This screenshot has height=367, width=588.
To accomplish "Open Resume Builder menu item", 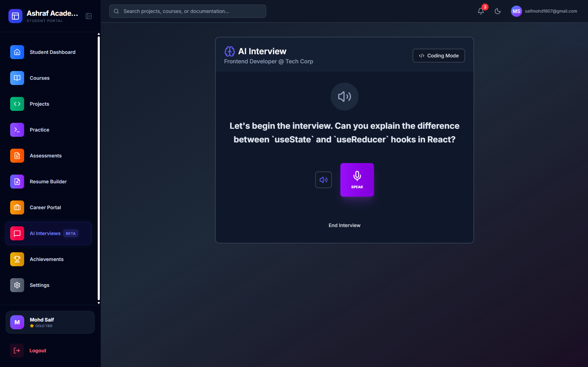I will tap(49, 182).
